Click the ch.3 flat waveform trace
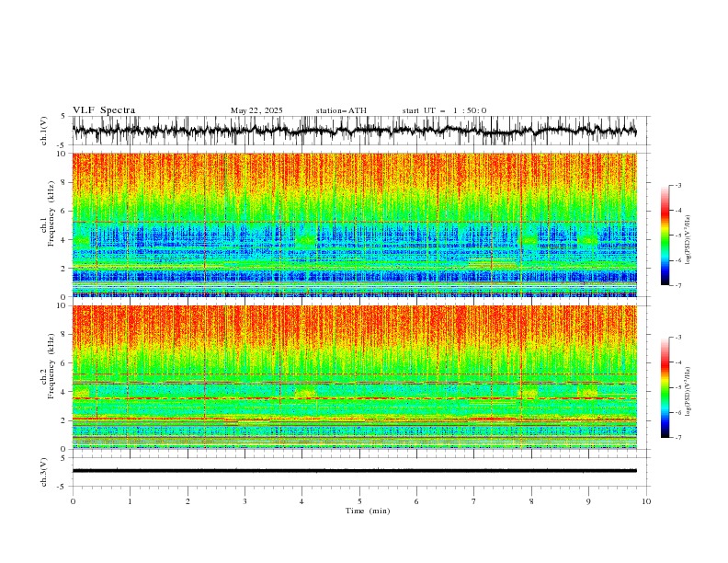This screenshot has height=563, width=728. pyautogui.click(x=354, y=471)
